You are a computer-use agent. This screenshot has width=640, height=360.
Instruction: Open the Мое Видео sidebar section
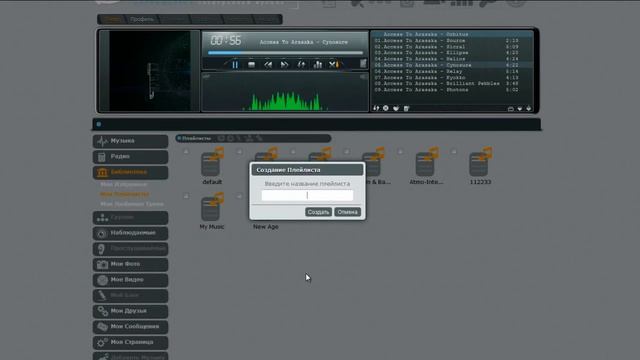(130, 280)
